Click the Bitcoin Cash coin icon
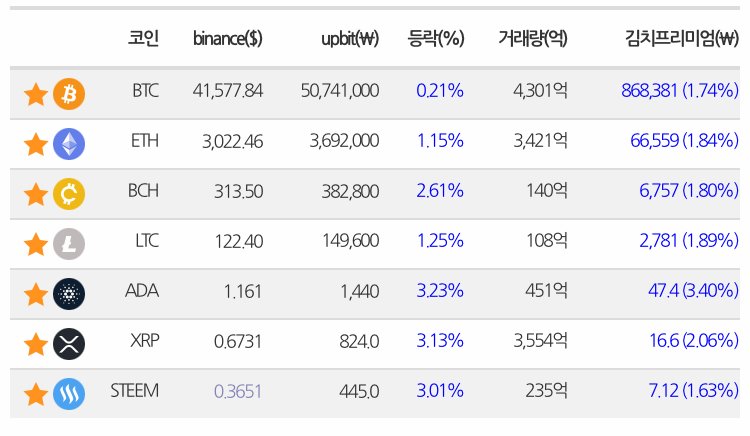 pyautogui.click(x=69, y=194)
